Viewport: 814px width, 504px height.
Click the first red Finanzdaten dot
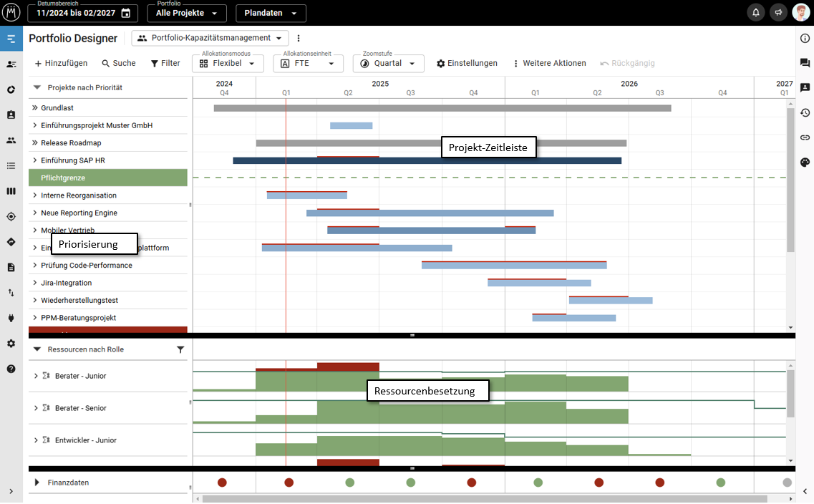[222, 483]
